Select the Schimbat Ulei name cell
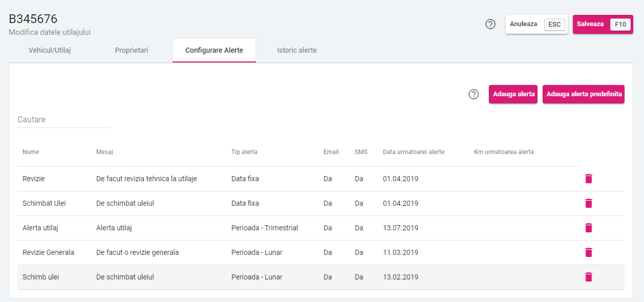 click(x=44, y=203)
